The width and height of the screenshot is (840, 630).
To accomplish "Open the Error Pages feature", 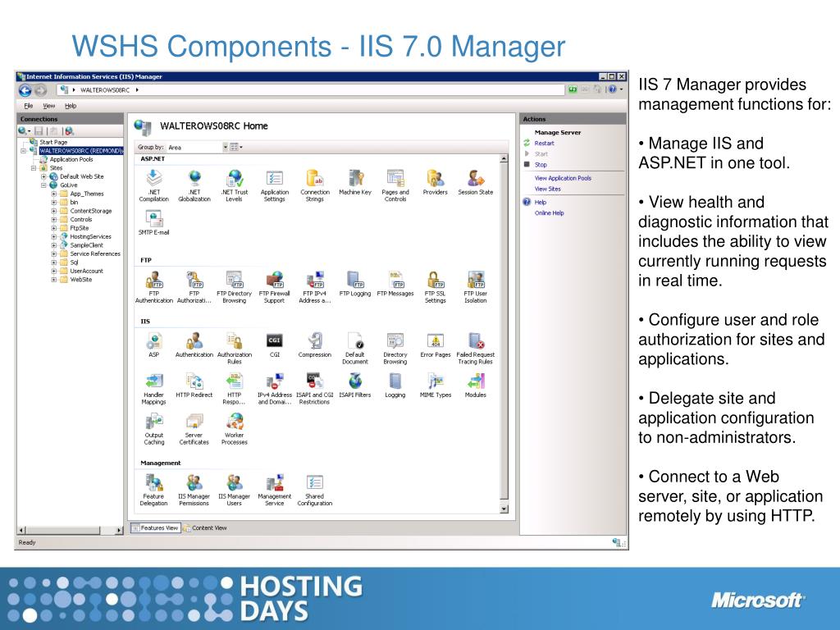I will (x=435, y=345).
